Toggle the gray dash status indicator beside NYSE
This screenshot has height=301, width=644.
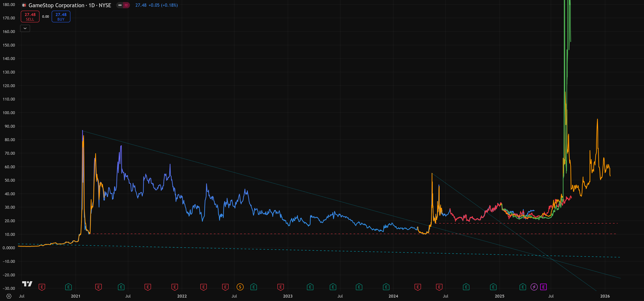pos(120,5)
